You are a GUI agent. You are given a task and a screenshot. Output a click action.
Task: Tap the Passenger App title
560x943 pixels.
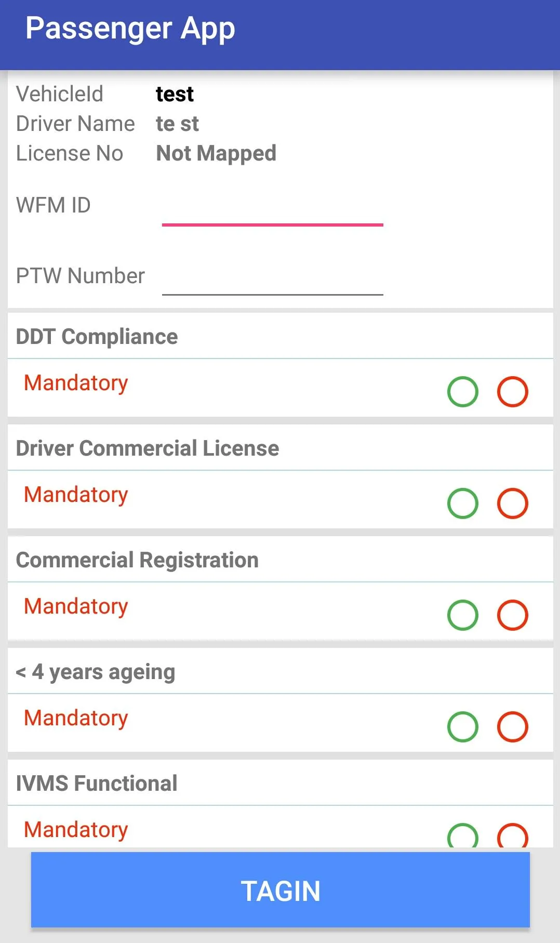click(130, 29)
